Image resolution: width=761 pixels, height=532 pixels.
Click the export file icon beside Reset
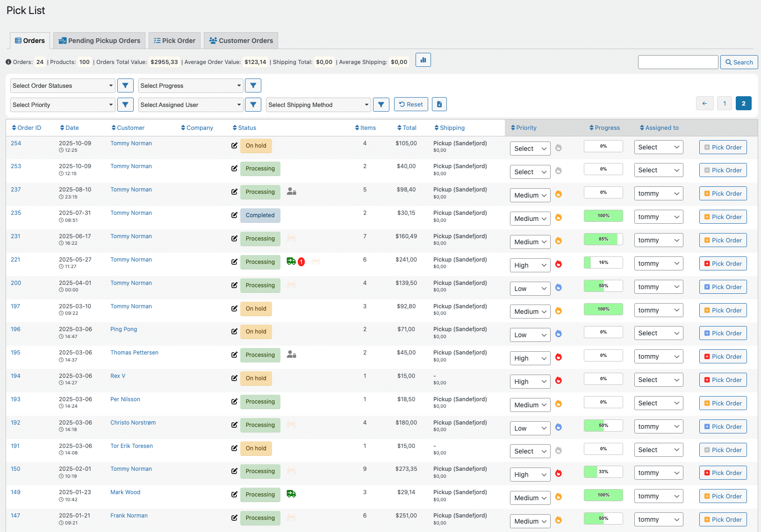pyautogui.click(x=439, y=105)
